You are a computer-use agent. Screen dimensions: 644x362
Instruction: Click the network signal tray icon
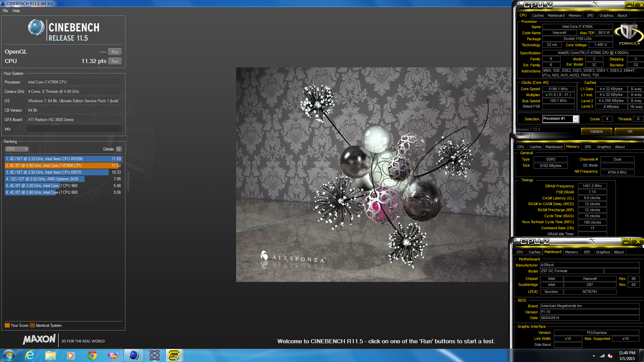(602, 356)
